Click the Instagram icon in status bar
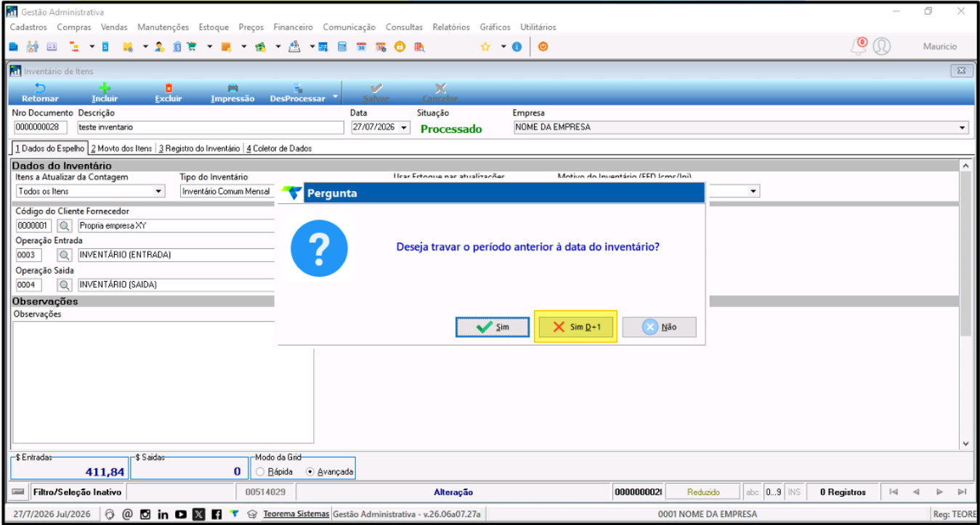Viewport: 980px width, 525px height. (x=145, y=514)
